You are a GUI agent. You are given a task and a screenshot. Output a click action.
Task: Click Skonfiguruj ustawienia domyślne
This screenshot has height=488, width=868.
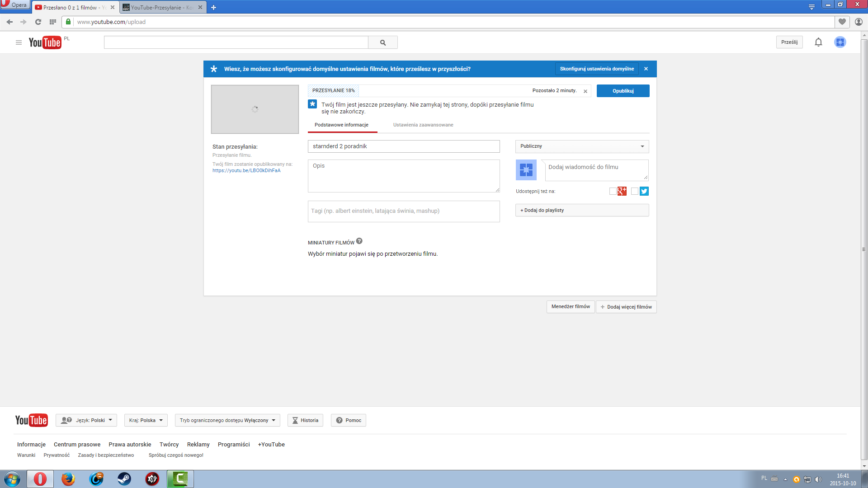click(597, 69)
